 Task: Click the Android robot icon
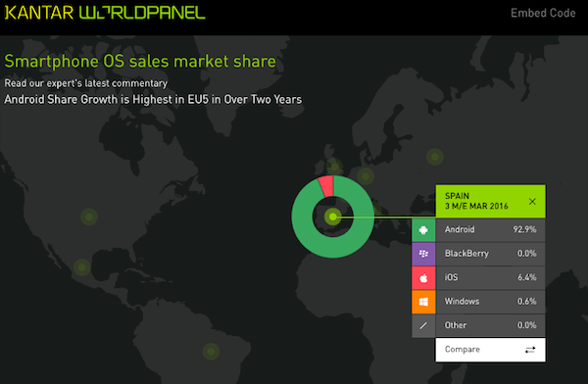(423, 230)
